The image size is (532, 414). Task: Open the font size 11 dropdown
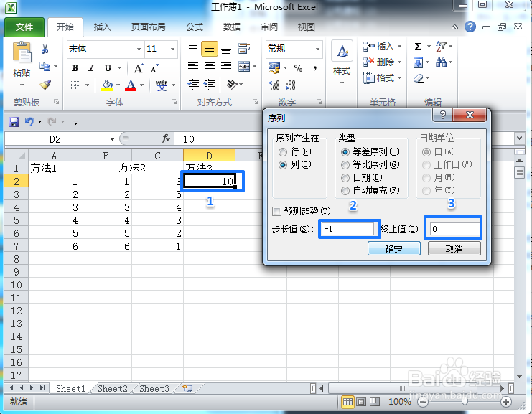click(x=172, y=50)
